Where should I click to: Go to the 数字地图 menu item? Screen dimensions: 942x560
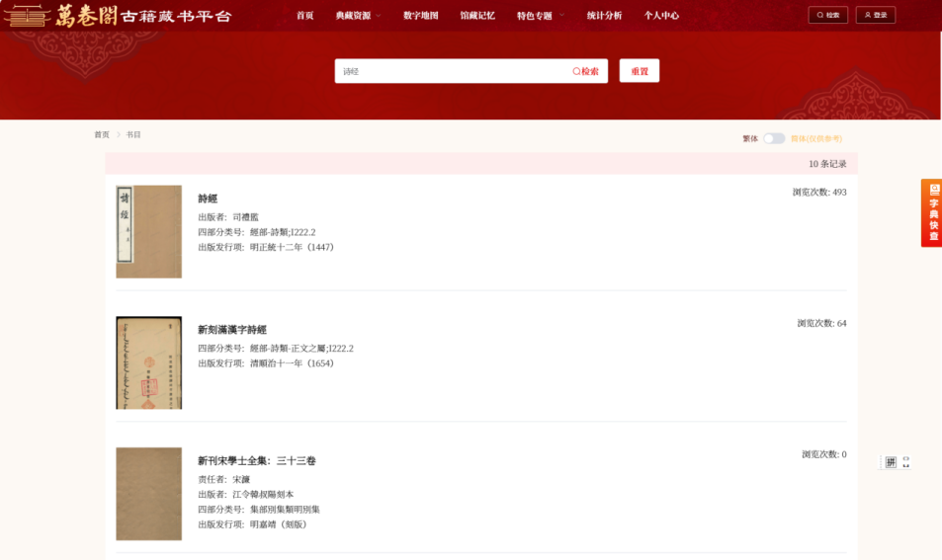click(x=420, y=16)
